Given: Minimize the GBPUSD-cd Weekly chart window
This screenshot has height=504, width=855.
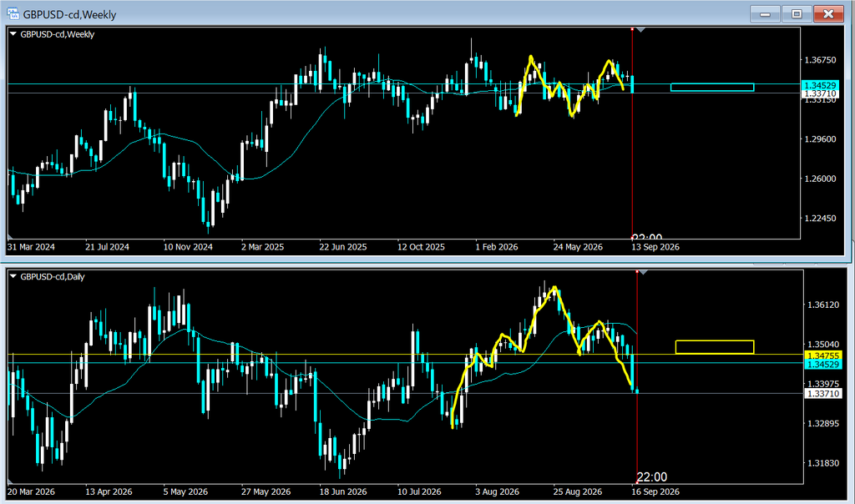Looking at the screenshot, I should (x=765, y=14).
